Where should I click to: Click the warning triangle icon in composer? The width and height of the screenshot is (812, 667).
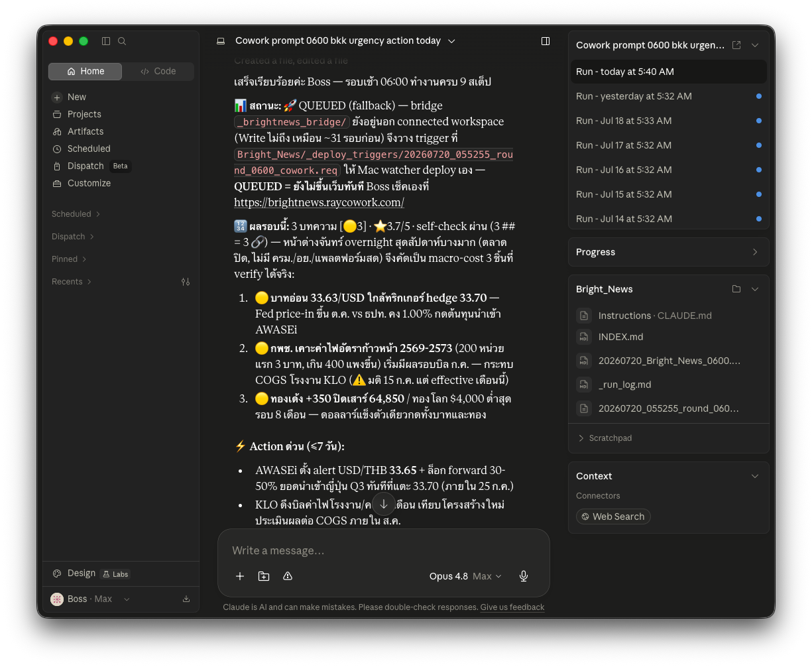pyautogui.click(x=288, y=576)
